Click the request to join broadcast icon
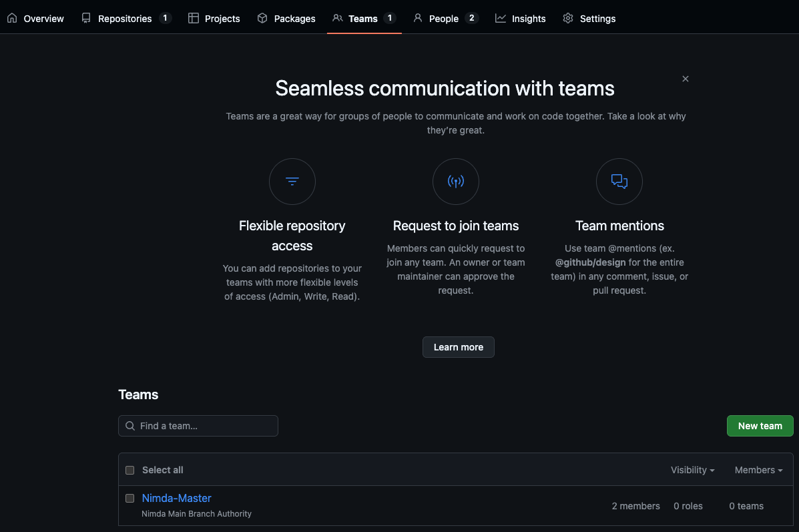 click(455, 182)
